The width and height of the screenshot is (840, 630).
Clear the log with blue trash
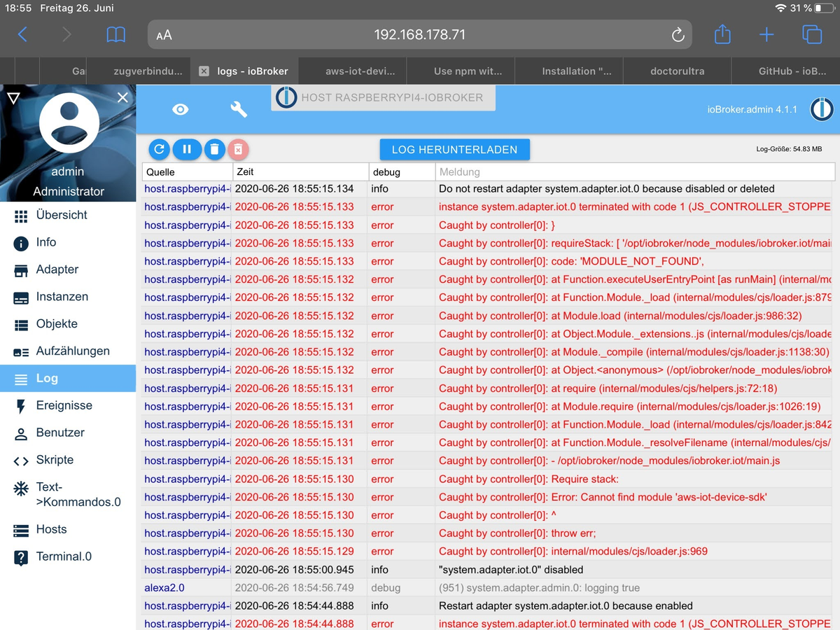coord(214,149)
